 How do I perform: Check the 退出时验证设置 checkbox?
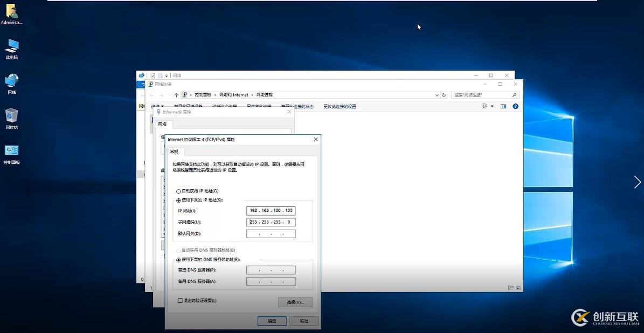[x=180, y=301]
